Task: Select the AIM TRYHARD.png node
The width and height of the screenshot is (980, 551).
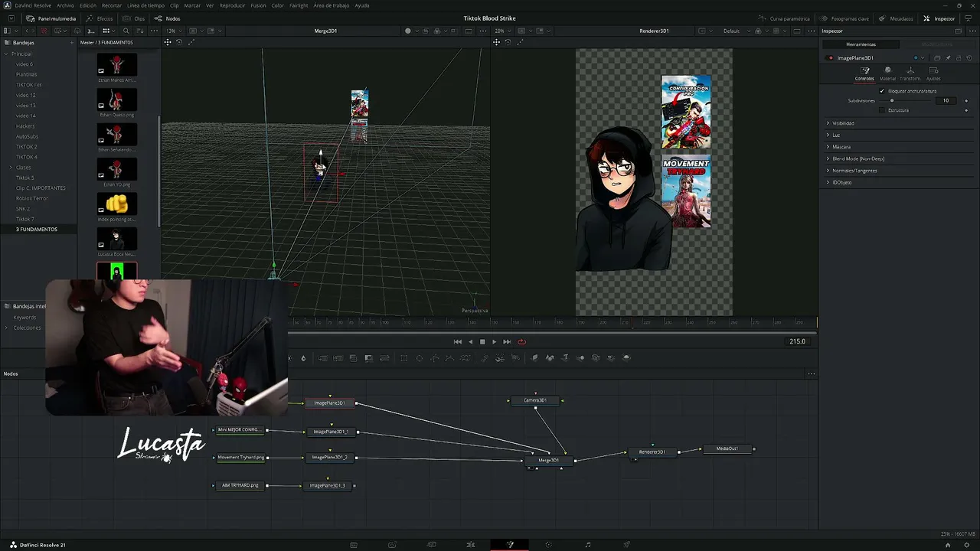Action: click(240, 485)
